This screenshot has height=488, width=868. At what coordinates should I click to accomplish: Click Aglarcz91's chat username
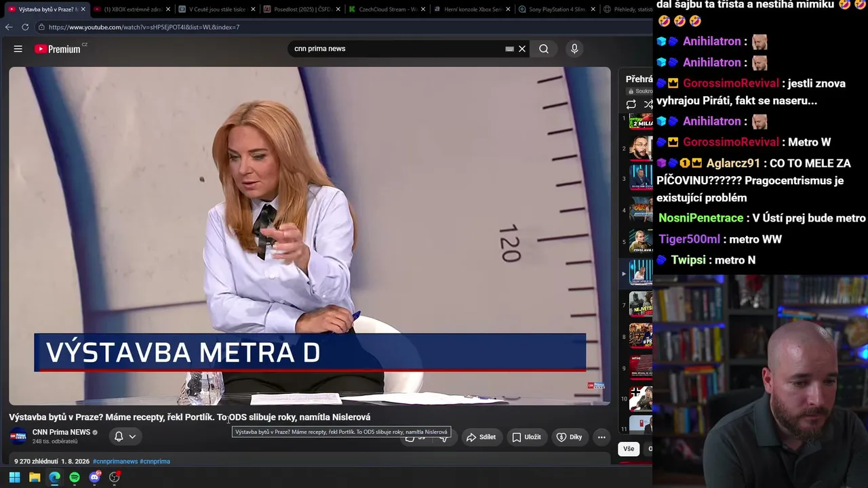(x=733, y=163)
